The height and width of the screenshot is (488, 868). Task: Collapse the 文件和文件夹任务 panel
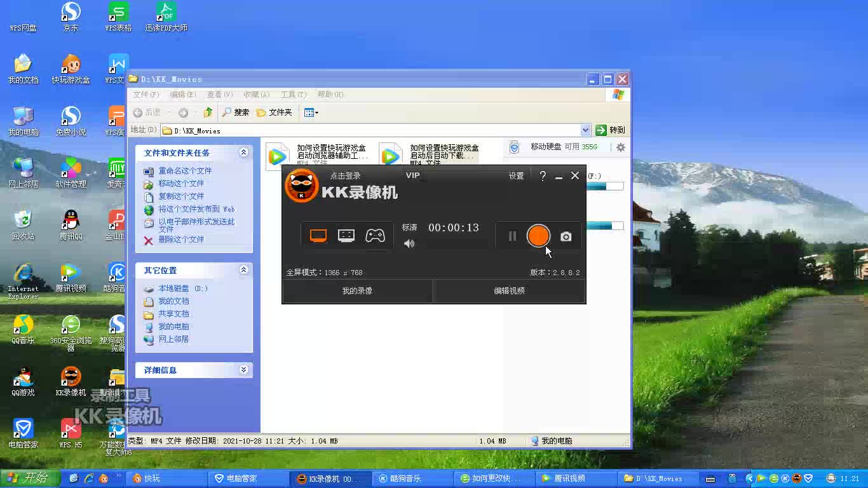point(243,152)
